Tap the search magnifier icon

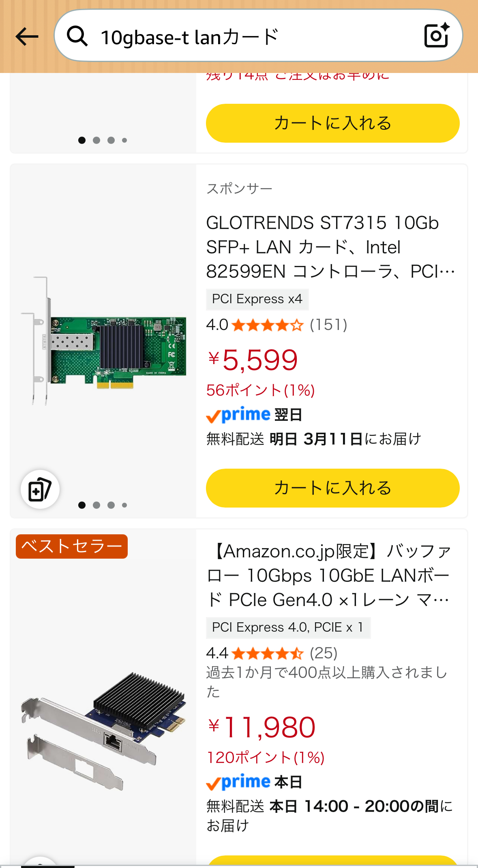tap(77, 36)
